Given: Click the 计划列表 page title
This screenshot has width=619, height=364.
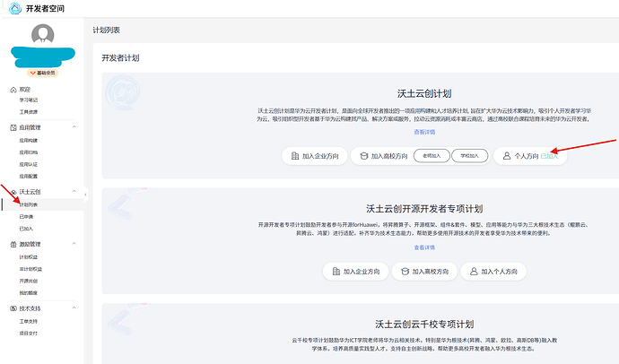Looking at the screenshot, I should [x=106, y=30].
